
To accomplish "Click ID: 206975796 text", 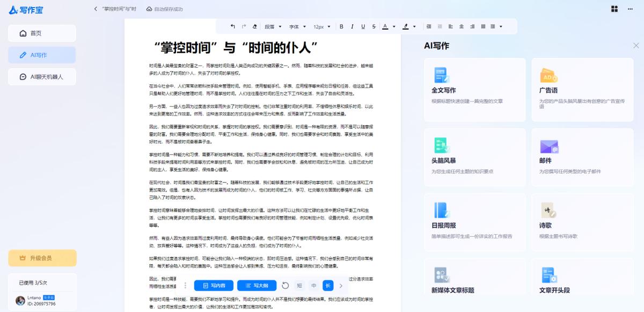I will (x=41, y=303).
